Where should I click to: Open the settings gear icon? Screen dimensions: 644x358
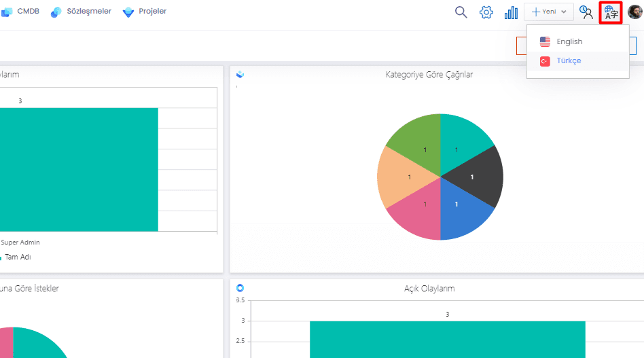(486, 12)
